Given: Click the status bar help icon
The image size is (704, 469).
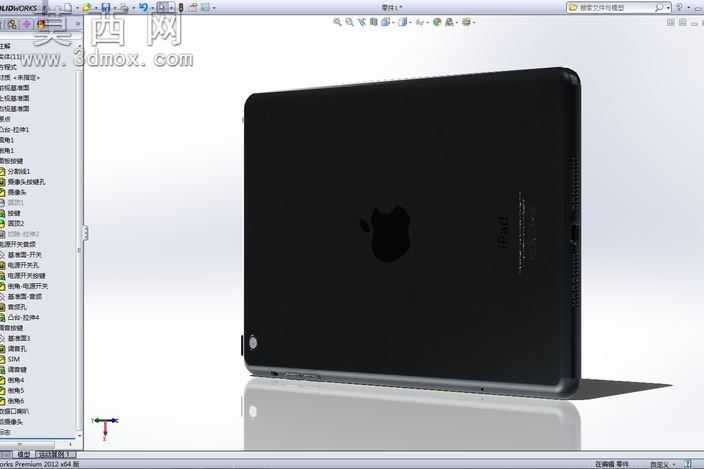Looking at the screenshot, I should point(687,464).
